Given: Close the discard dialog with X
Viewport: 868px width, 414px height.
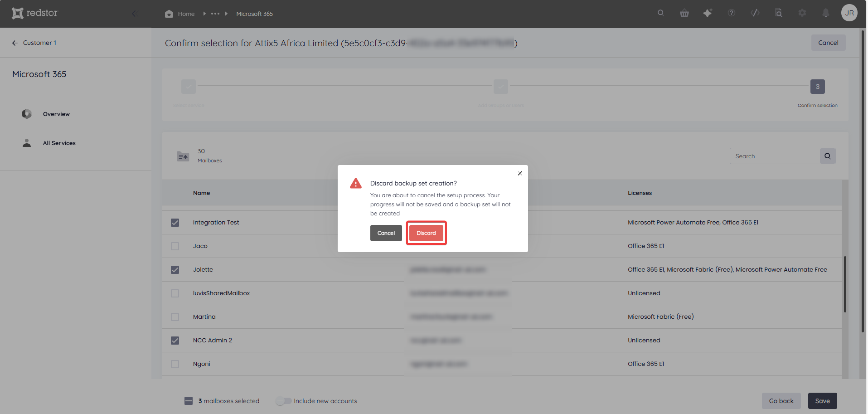Looking at the screenshot, I should (x=520, y=173).
